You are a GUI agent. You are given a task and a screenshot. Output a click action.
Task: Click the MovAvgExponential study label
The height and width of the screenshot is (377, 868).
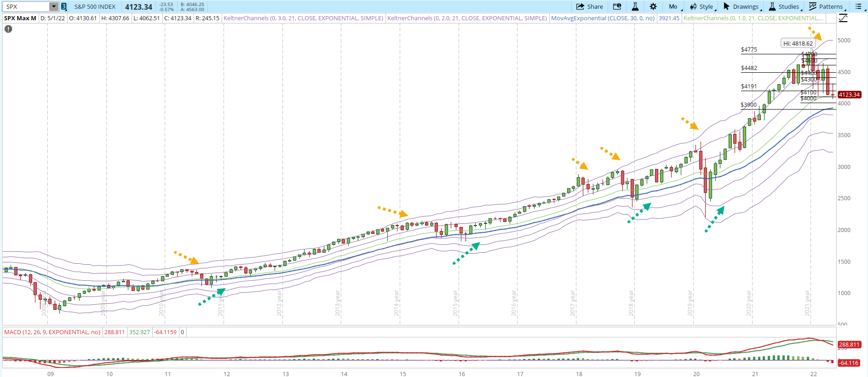[603, 18]
